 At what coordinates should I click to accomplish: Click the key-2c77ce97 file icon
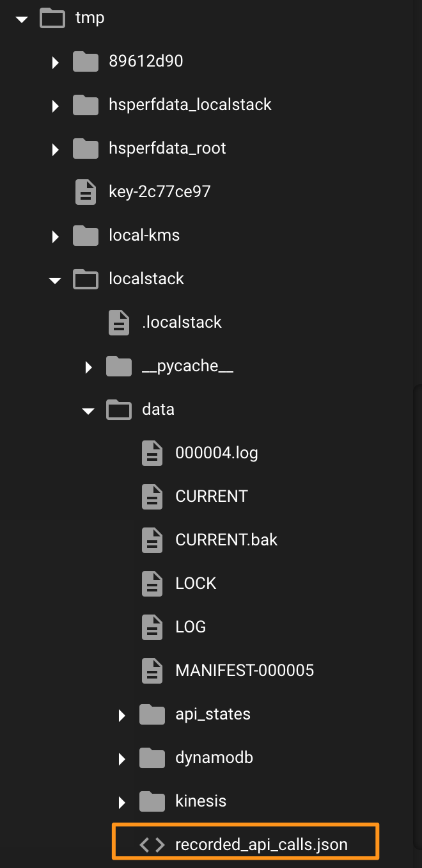(86, 192)
